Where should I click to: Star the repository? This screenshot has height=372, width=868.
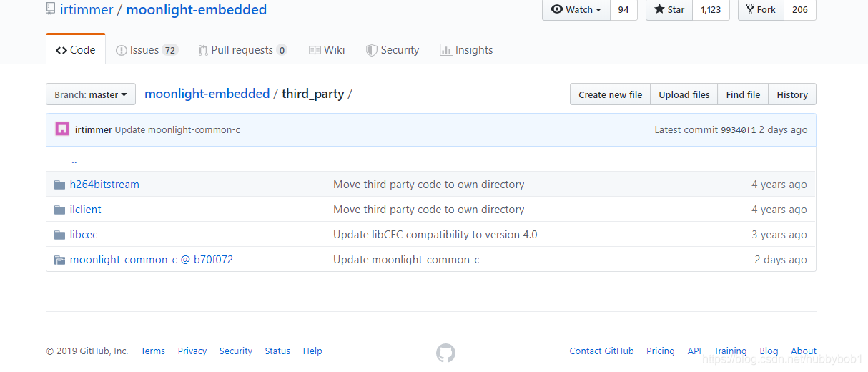tap(669, 9)
